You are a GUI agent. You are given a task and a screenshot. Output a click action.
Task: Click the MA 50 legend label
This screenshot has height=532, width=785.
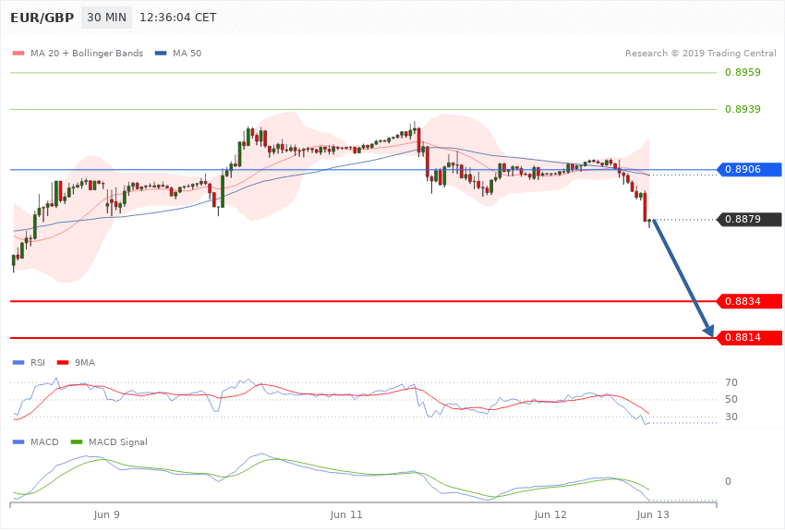coord(187,53)
